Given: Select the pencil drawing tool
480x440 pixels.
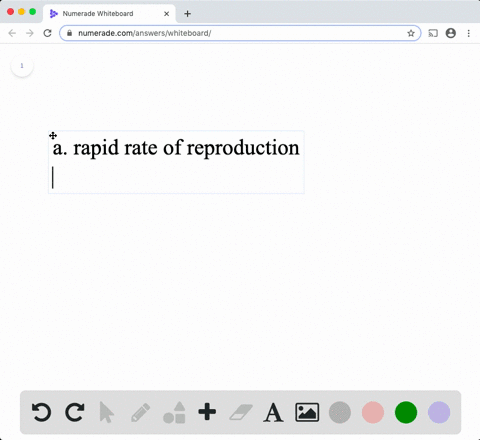Looking at the screenshot, I should click(140, 413).
